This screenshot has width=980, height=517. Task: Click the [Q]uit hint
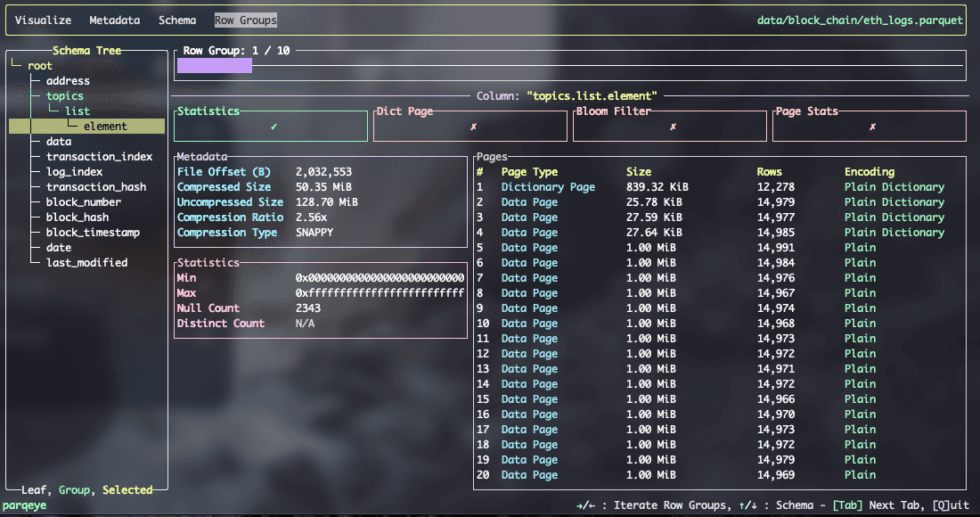[951, 505]
